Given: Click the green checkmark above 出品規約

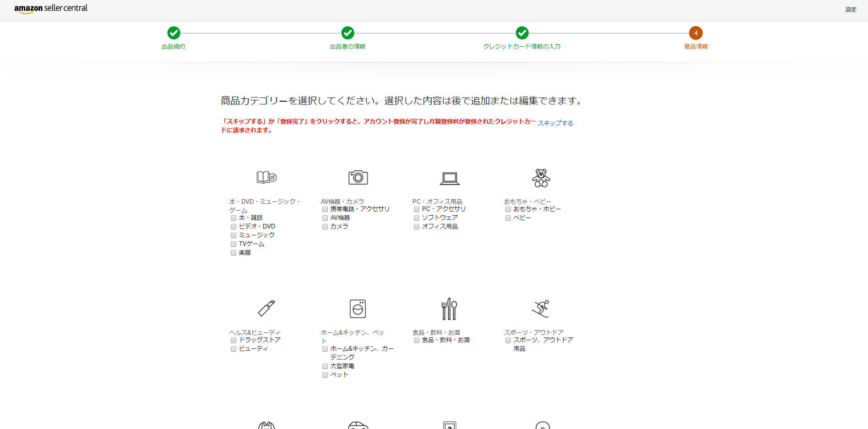Looking at the screenshot, I should tap(174, 33).
